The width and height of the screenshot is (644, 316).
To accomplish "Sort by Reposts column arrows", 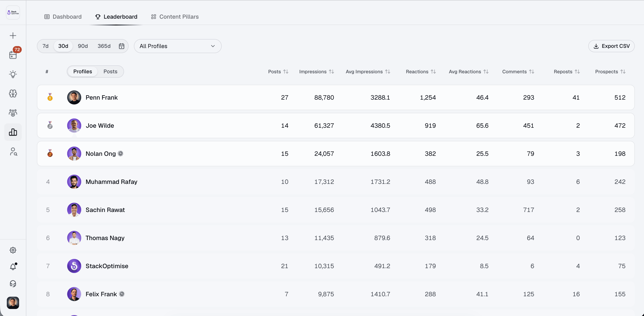I will 577,72.
